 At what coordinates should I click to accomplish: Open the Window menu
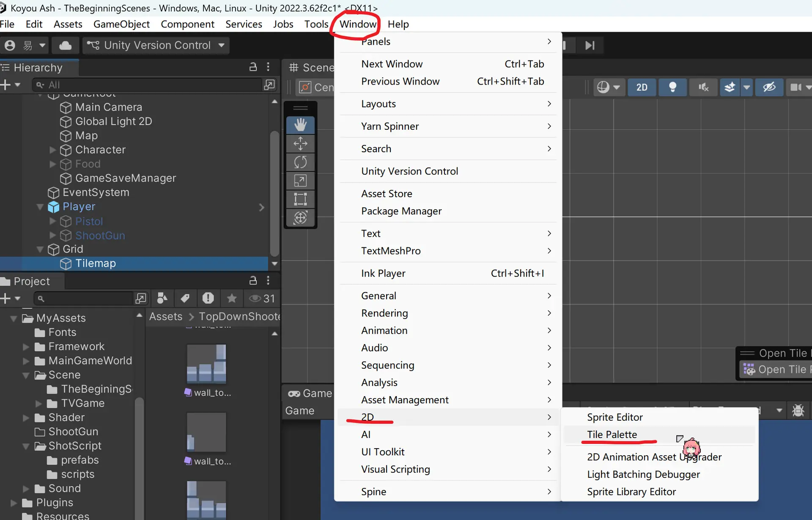point(358,24)
